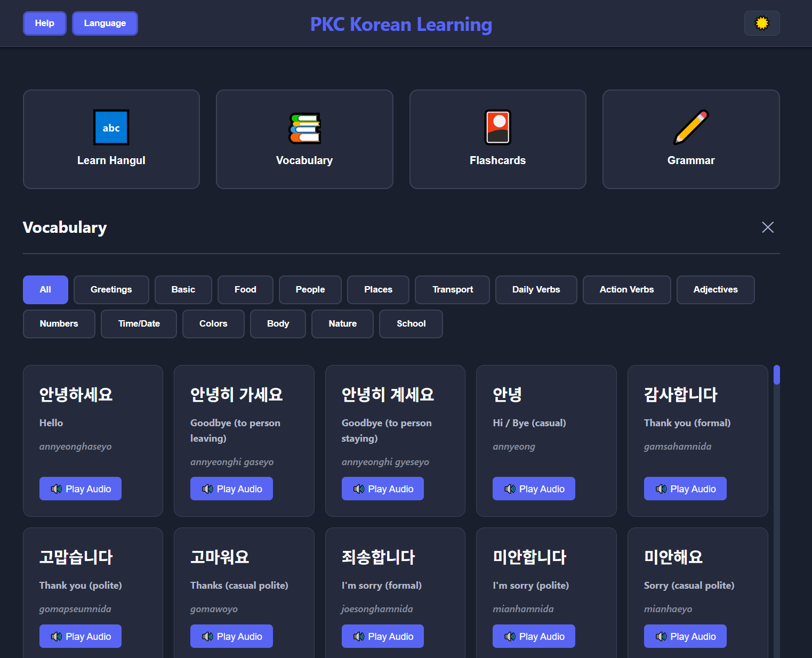Open Vocabulary using the books icon
The image size is (812, 658).
(304, 127)
